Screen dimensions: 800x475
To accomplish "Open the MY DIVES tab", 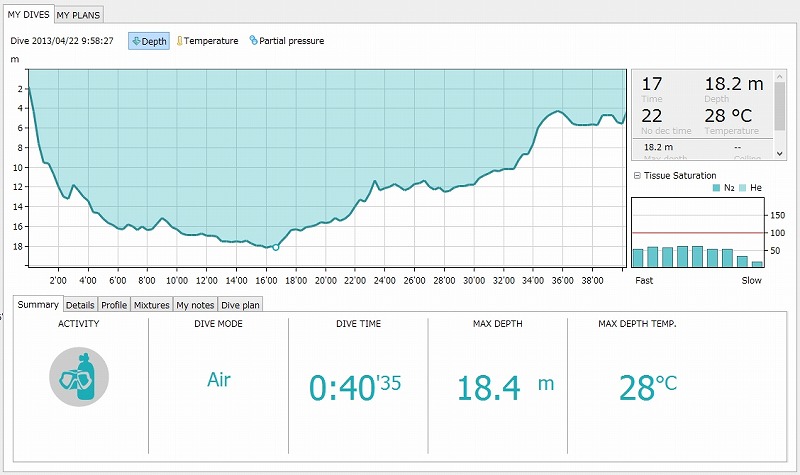I will [28, 15].
